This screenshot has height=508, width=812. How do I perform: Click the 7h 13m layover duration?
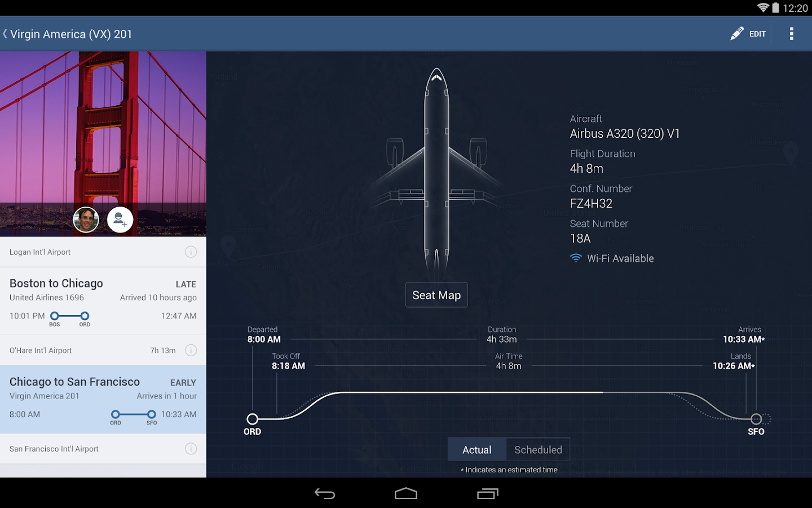(163, 351)
